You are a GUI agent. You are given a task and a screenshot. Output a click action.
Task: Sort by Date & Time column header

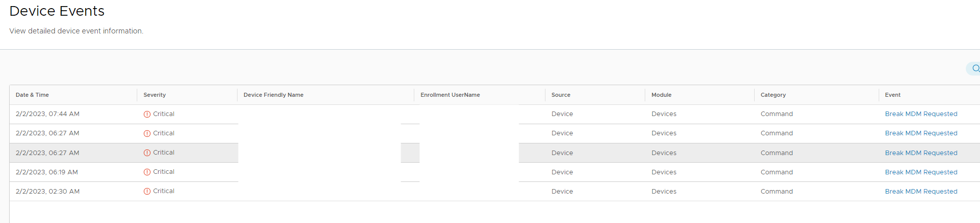pyautogui.click(x=32, y=95)
